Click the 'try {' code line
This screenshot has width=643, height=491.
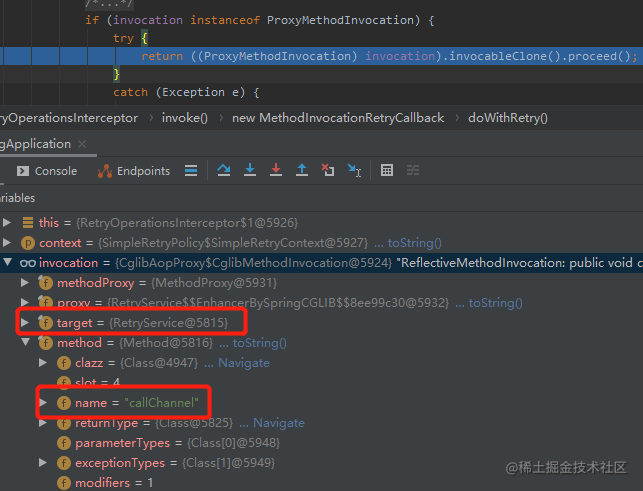(130, 38)
